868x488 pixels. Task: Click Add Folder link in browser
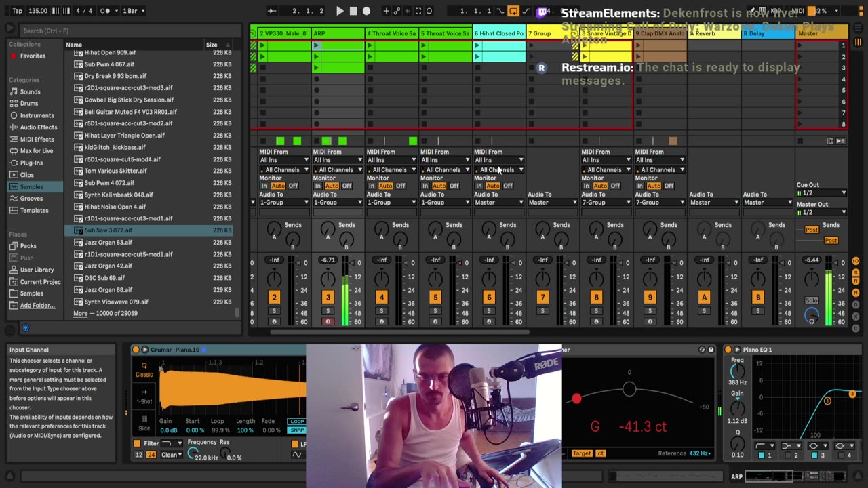point(37,306)
